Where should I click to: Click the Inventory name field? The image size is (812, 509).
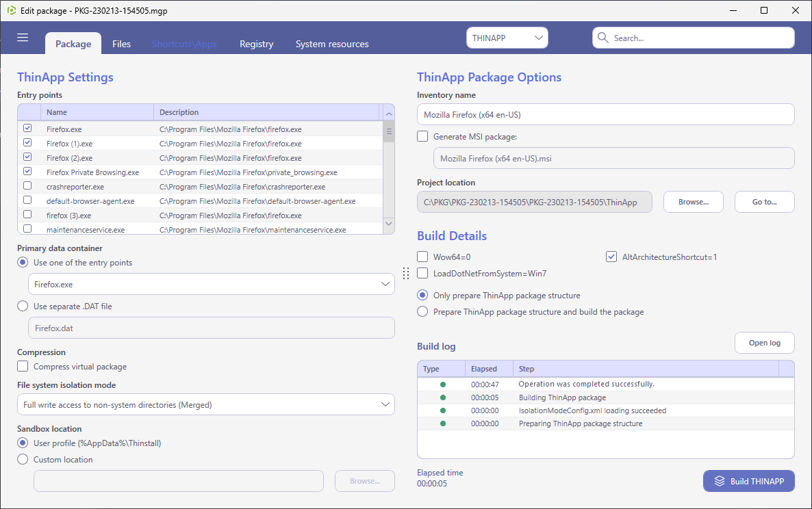tap(605, 114)
